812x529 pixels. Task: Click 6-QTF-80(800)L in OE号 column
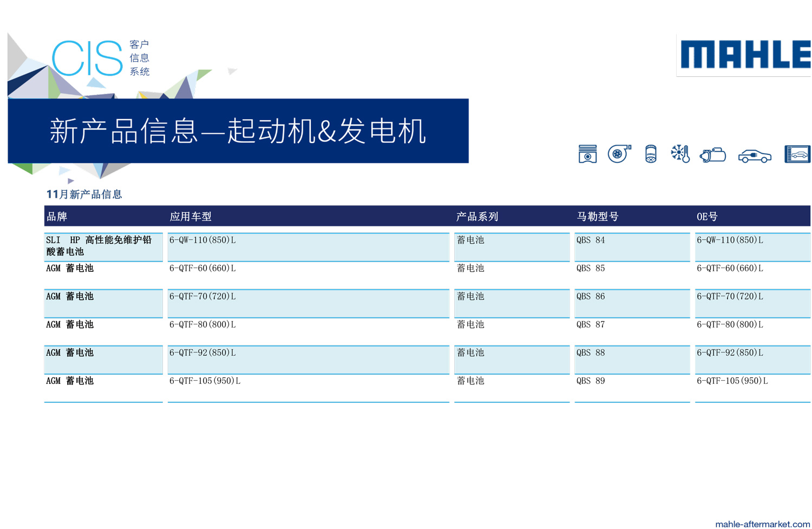click(730, 324)
